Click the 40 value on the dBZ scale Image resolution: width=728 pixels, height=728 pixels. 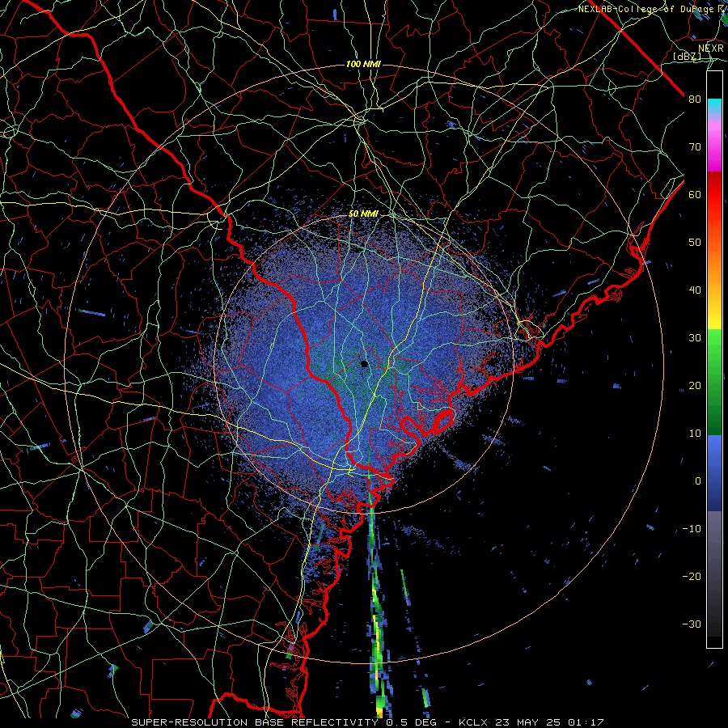click(x=695, y=290)
